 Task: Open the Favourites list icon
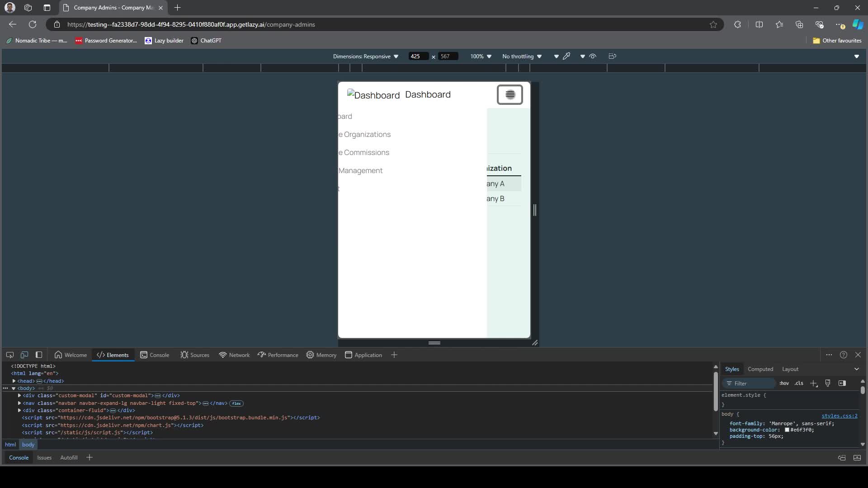coord(779,24)
